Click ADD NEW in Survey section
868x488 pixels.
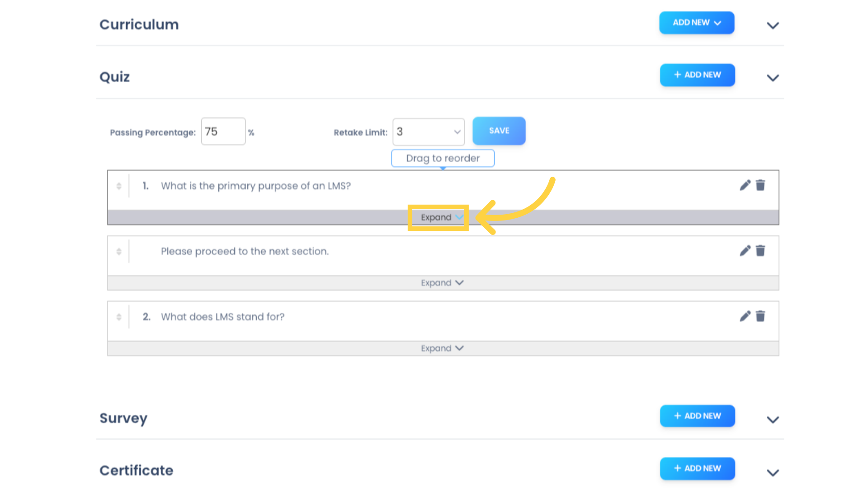tap(698, 416)
